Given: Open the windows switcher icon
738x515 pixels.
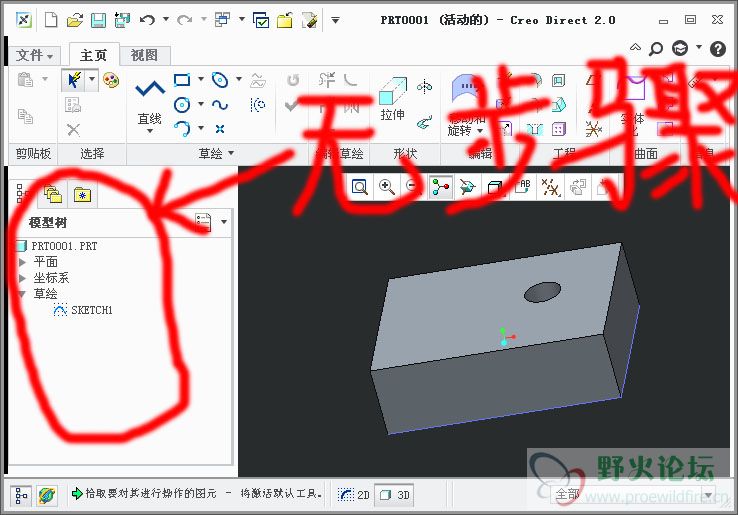Looking at the screenshot, I should tap(222, 20).
